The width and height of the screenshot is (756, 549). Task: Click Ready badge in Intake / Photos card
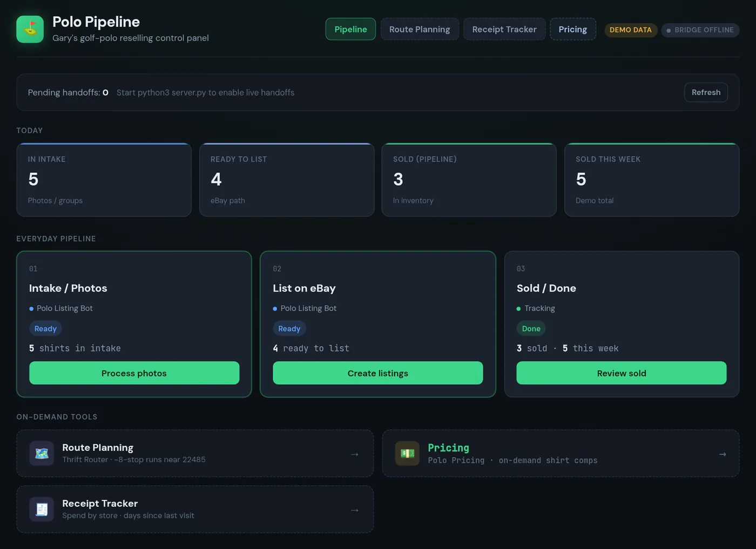click(x=45, y=328)
